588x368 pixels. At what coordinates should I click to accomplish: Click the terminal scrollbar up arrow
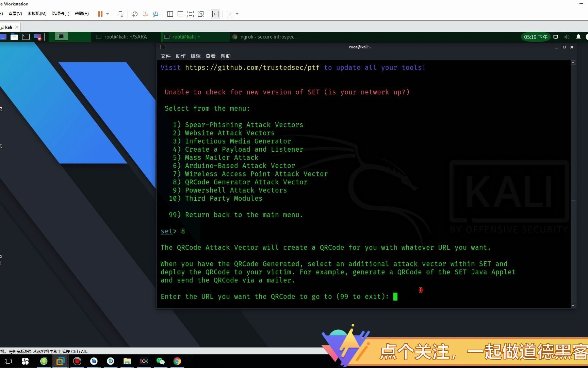tap(573, 63)
